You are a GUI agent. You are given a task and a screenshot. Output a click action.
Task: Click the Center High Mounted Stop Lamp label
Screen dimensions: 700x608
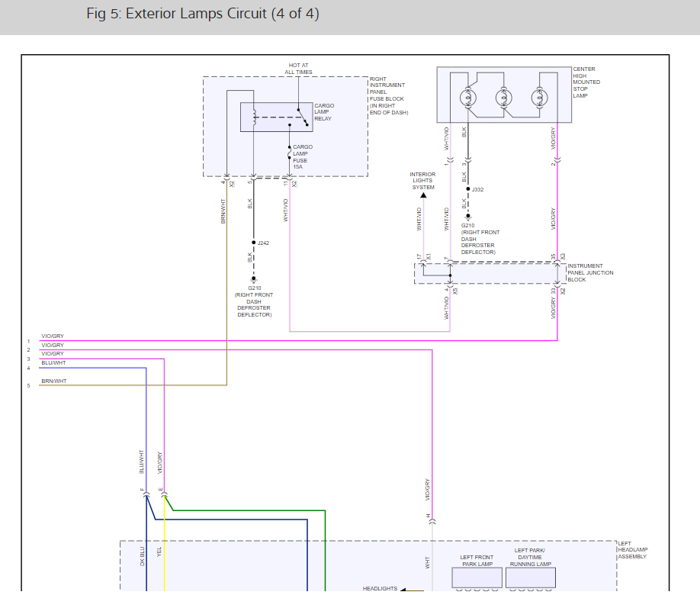586,82
